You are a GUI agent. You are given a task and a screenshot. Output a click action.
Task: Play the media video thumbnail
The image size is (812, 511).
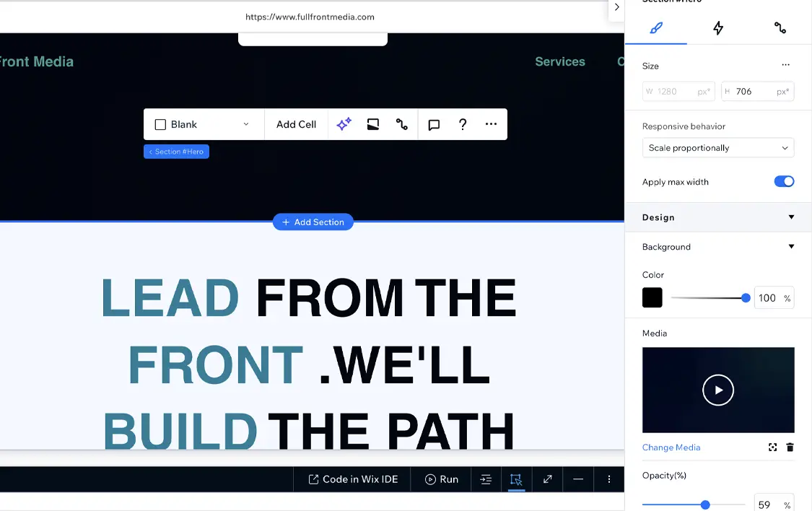[717, 390]
